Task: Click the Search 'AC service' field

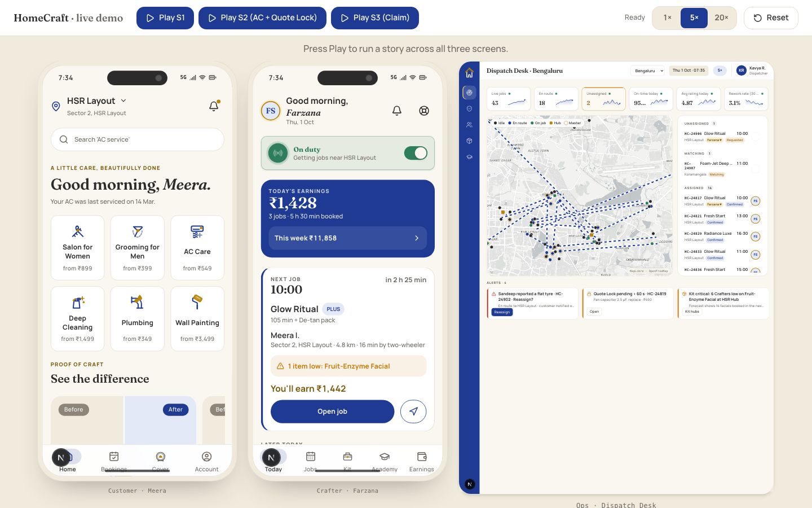Action: [x=138, y=139]
